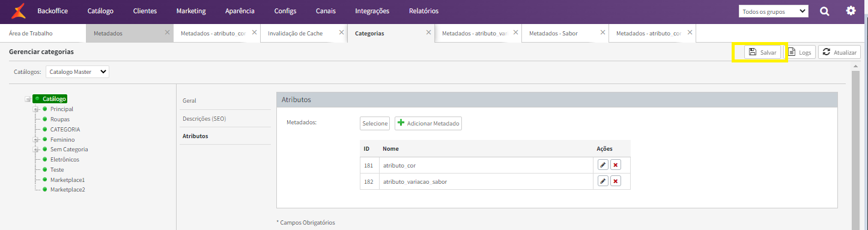
Task: Open the Integrações menu
Action: point(372,11)
